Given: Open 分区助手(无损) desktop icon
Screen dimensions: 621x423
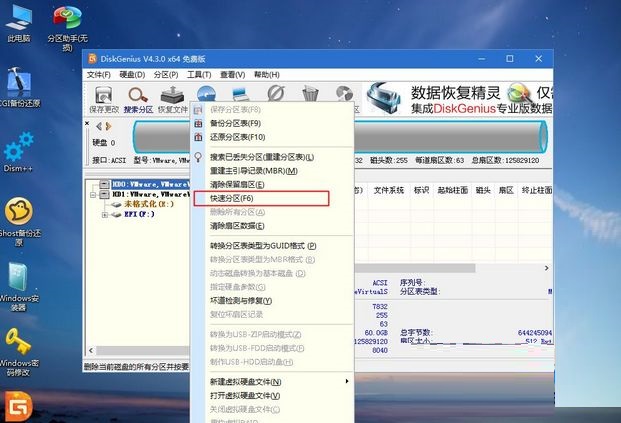Looking at the screenshot, I should click(68, 28).
